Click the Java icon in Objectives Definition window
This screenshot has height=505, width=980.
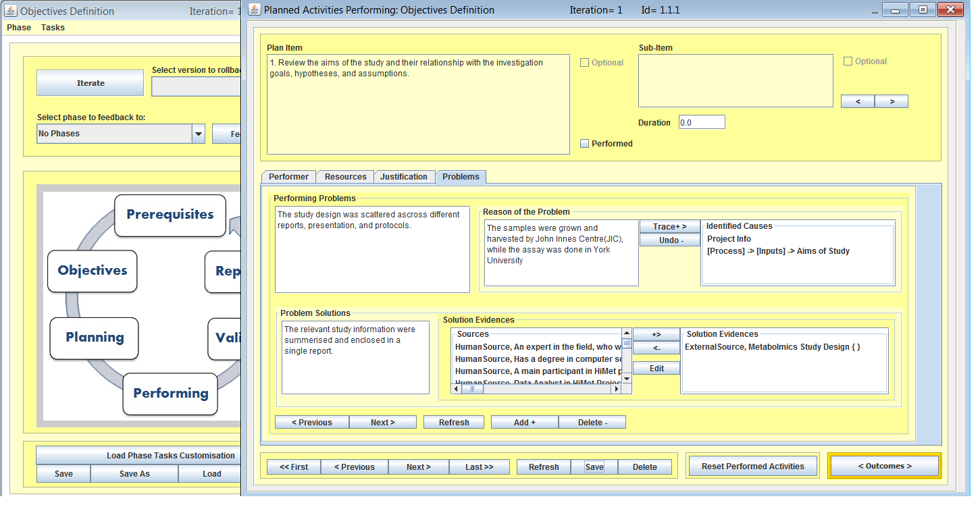[11, 11]
